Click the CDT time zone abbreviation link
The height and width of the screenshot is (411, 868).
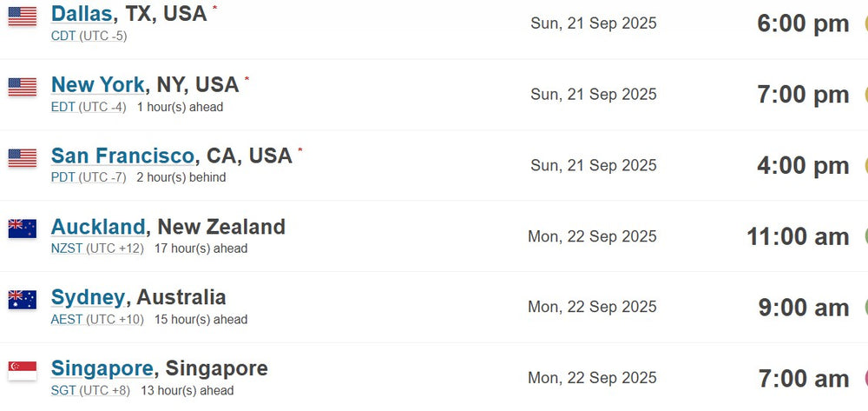(63, 36)
